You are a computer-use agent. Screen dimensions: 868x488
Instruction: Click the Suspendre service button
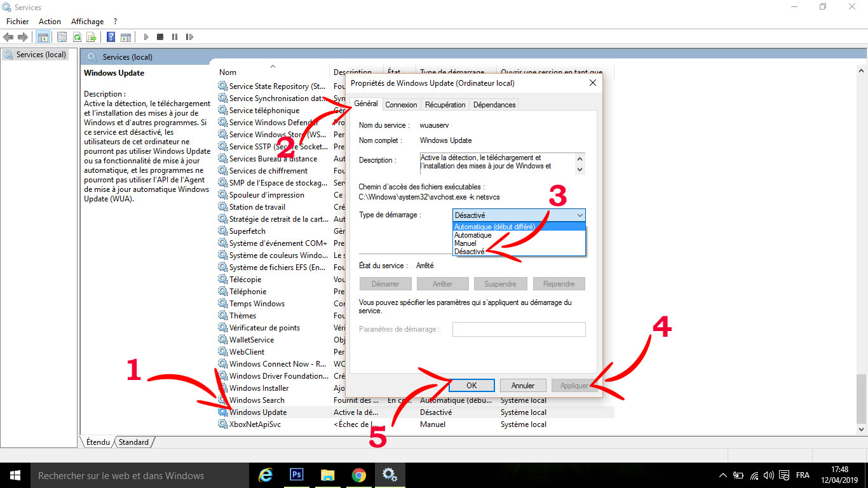(501, 284)
